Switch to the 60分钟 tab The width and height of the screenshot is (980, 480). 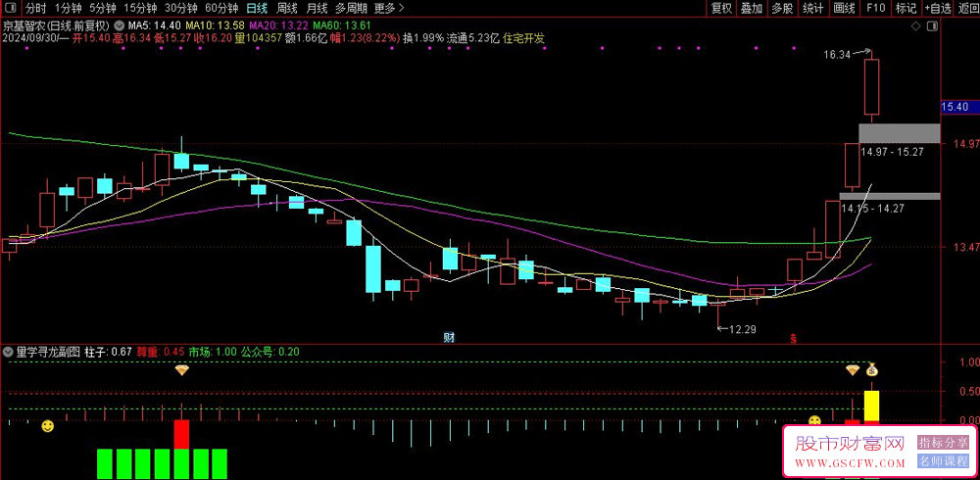click(x=221, y=8)
